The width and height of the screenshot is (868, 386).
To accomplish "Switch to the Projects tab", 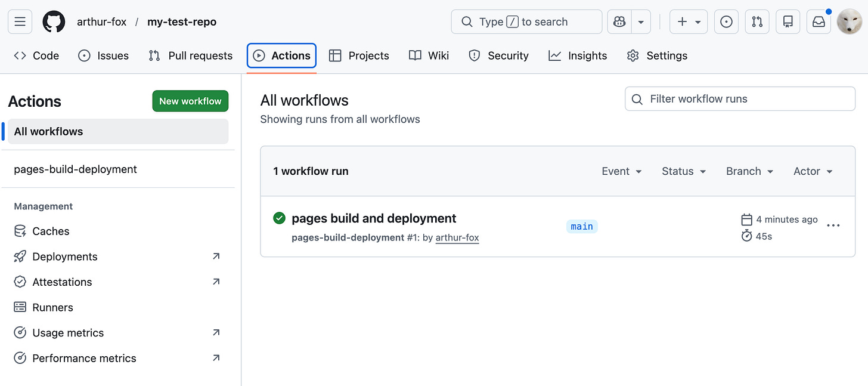I will [x=359, y=55].
